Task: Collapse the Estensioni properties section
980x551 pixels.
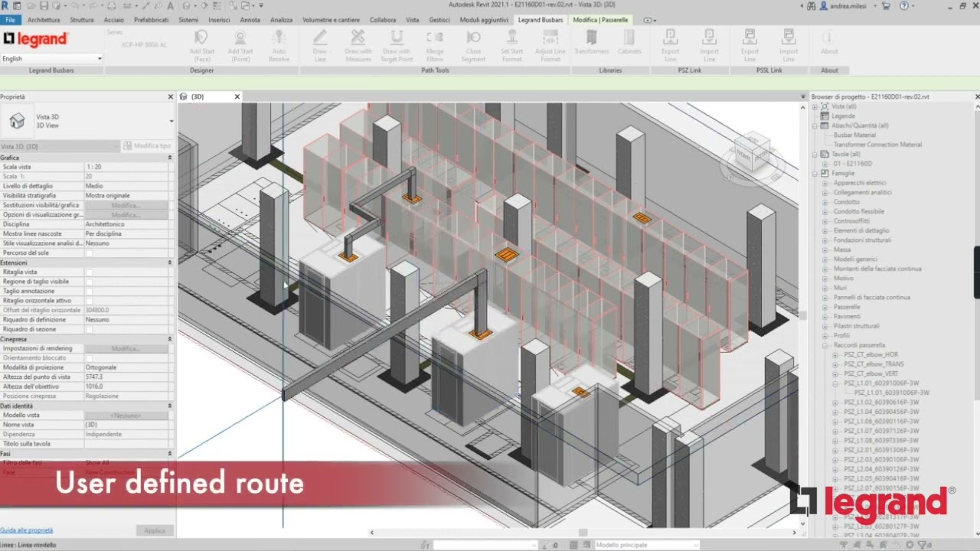Action: click(169, 262)
